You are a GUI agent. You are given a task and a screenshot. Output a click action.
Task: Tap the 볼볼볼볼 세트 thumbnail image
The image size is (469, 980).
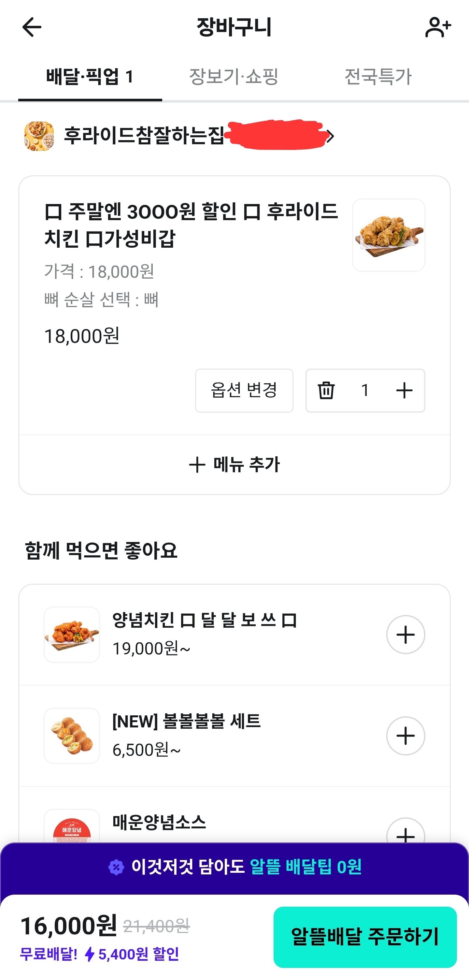[x=72, y=736]
